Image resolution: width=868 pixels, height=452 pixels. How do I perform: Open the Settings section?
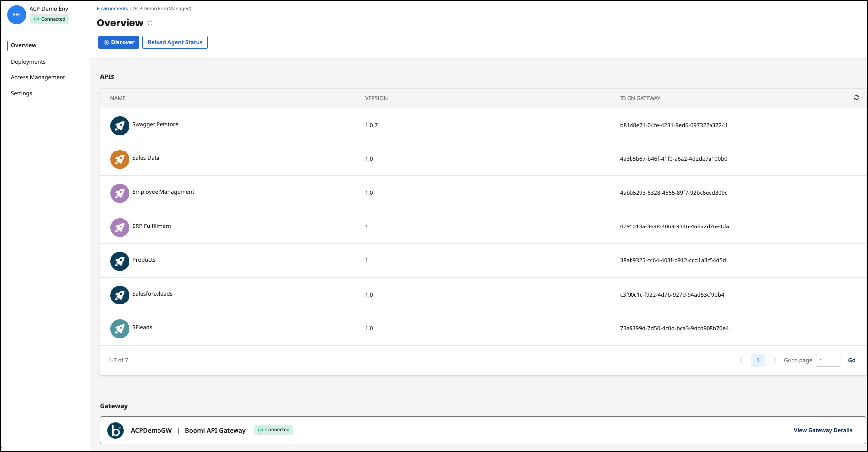click(x=21, y=93)
